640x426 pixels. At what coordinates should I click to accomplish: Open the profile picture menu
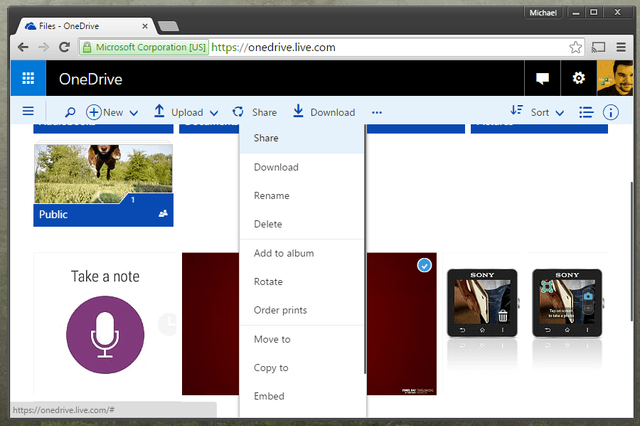click(x=615, y=78)
